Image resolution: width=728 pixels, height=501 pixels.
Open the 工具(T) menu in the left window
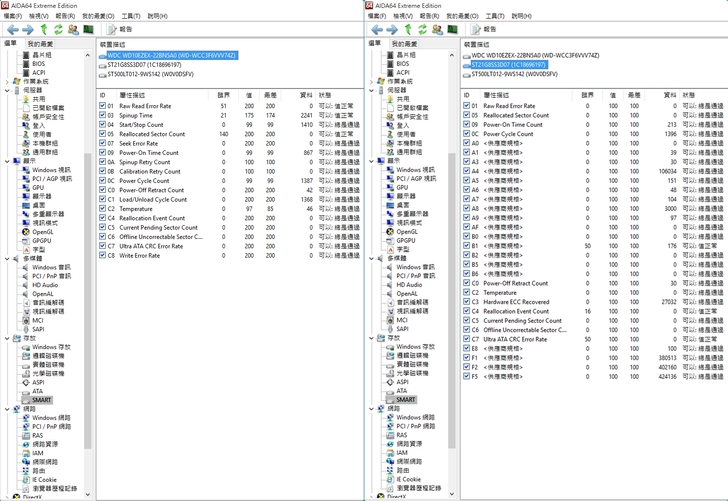tap(130, 16)
